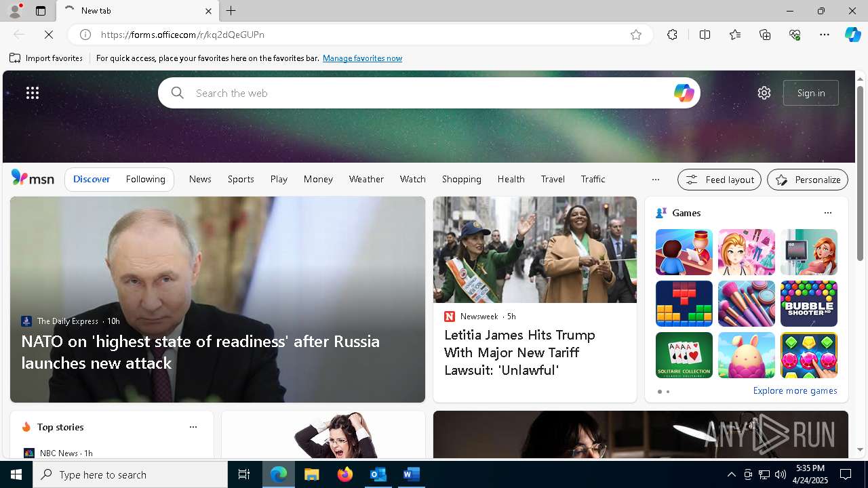Open File Explorer from taskbar
868x488 pixels.
311,474
